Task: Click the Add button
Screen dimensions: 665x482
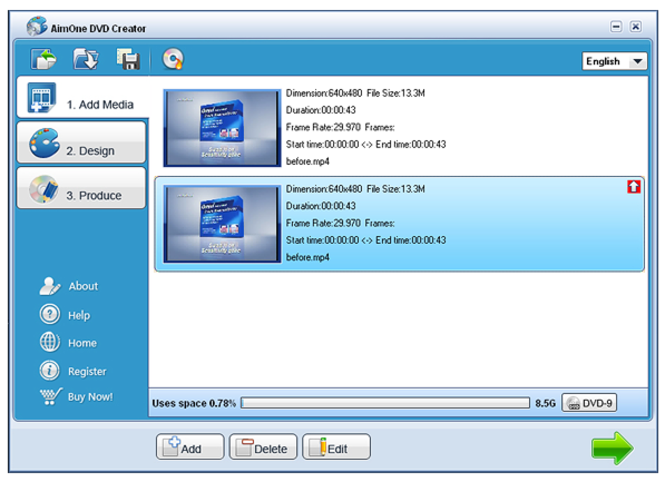Action: 190,446
